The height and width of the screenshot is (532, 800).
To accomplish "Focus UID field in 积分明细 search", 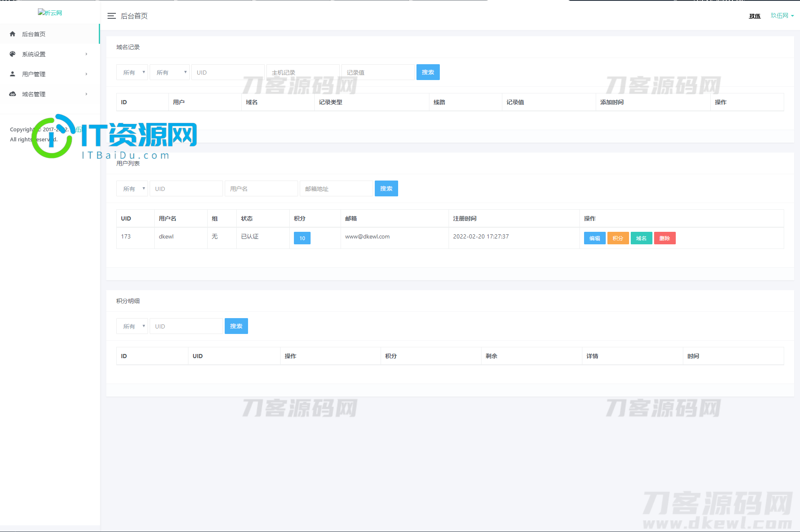I will pyautogui.click(x=186, y=326).
